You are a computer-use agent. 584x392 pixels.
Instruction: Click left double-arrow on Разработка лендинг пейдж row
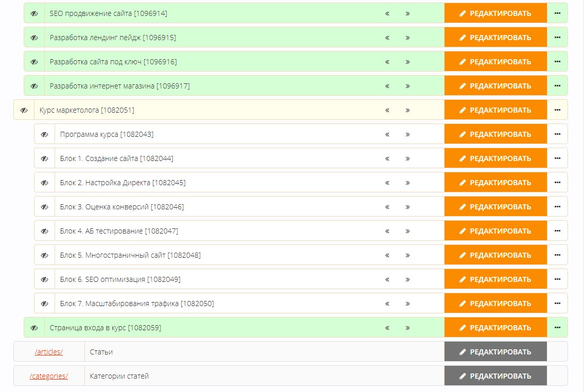[387, 38]
